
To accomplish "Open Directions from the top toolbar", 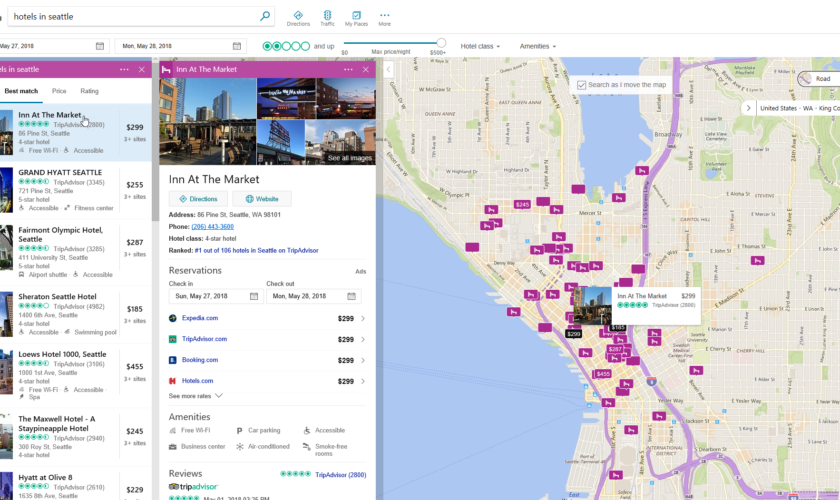I will pos(297,17).
